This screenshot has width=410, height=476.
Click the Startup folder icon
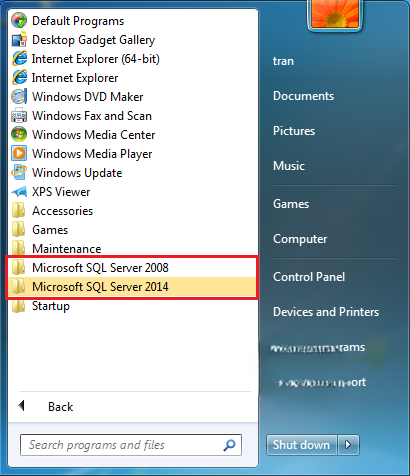coord(18,306)
